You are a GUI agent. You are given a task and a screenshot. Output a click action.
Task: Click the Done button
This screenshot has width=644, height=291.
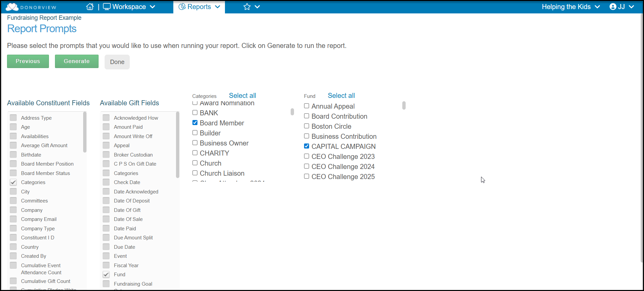pyautogui.click(x=117, y=62)
